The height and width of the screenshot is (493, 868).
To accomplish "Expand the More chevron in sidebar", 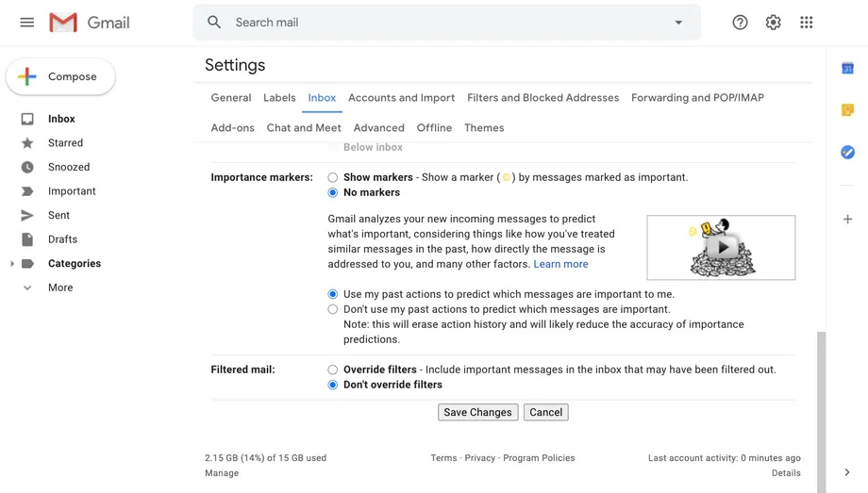I will pos(27,288).
